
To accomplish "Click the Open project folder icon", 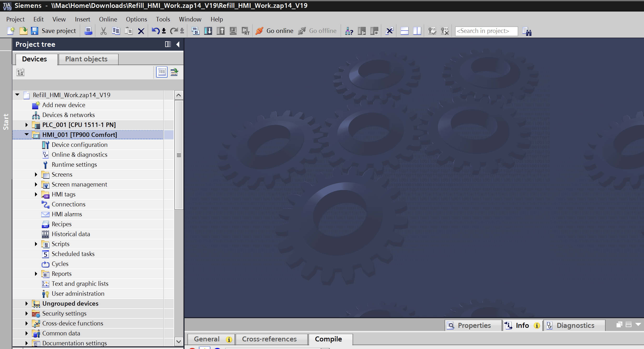I will pos(23,31).
